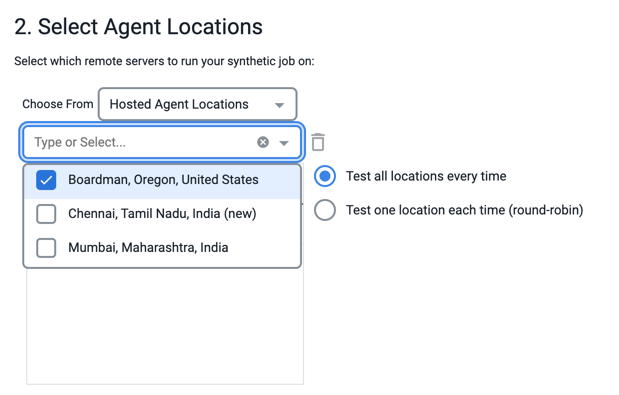Clear the location search with X icon
Image resolution: width=619 pixels, height=395 pixels.
click(x=263, y=142)
